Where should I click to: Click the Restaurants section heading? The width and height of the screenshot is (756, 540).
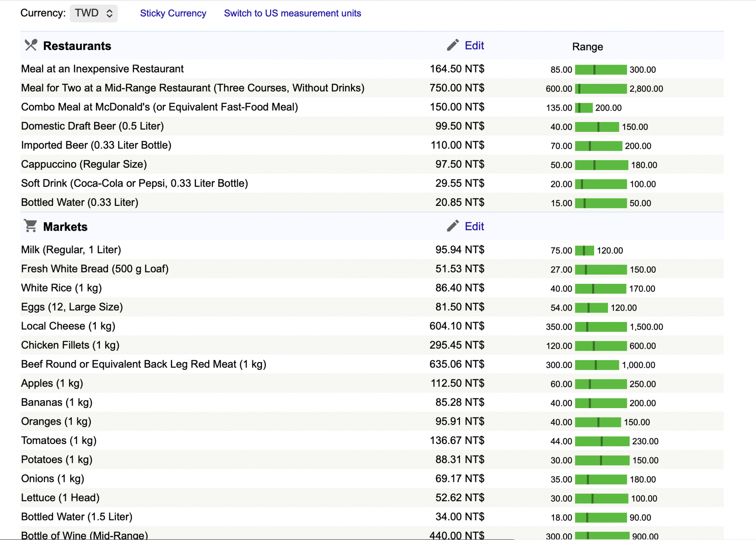pos(77,46)
